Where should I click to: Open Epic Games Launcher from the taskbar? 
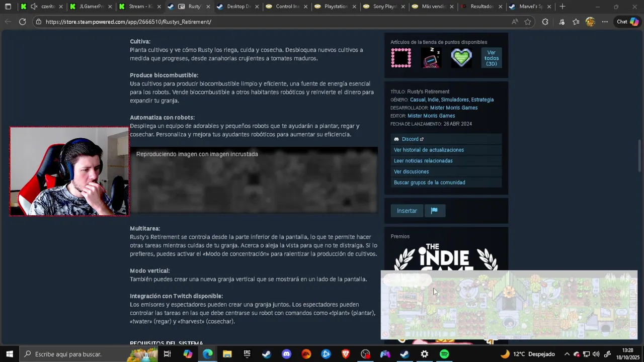(x=247, y=354)
